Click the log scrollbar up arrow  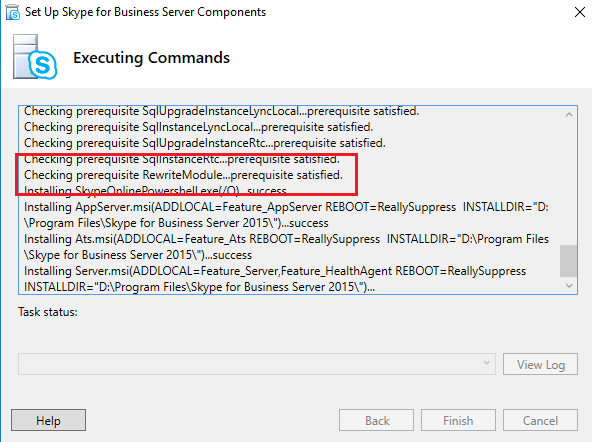pos(569,114)
